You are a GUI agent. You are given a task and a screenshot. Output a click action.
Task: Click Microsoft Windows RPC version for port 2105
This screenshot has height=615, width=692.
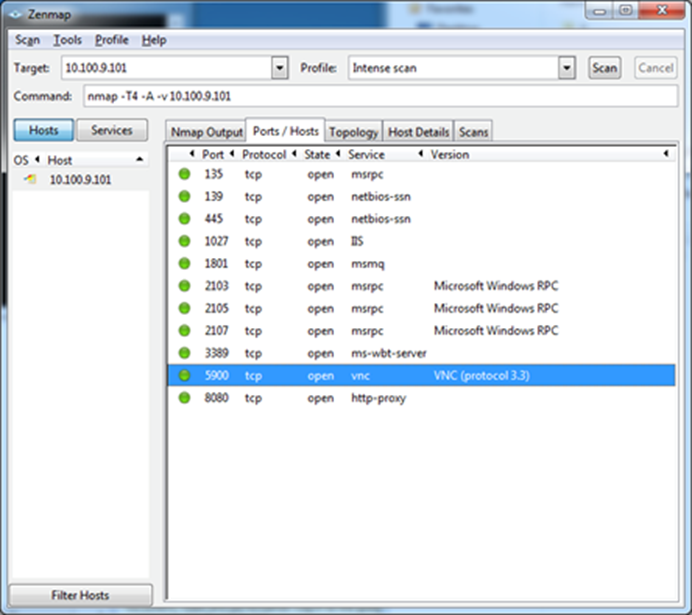coord(496,308)
